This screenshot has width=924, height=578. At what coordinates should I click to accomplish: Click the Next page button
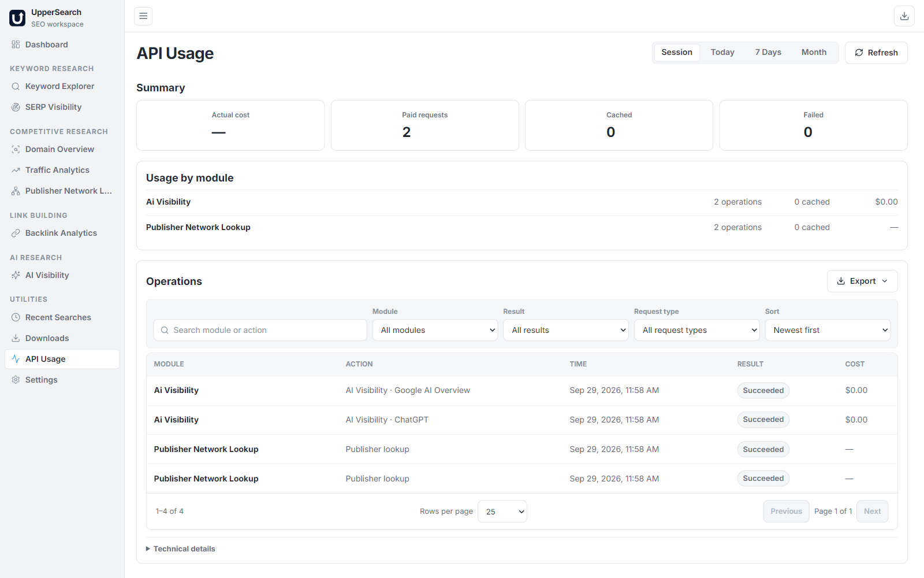point(872,512)
